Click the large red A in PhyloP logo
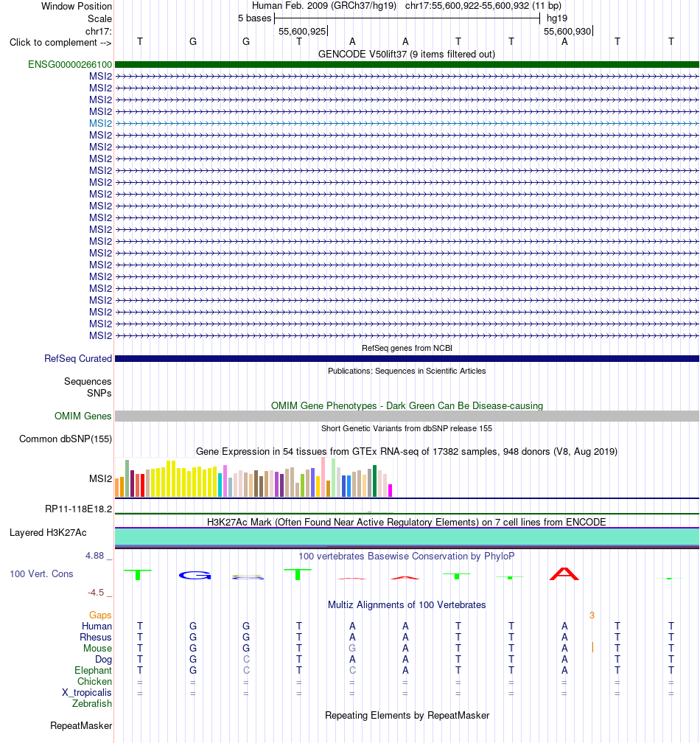Image resolution: width=700 pixels, height=743 pixels. (564, 573)
